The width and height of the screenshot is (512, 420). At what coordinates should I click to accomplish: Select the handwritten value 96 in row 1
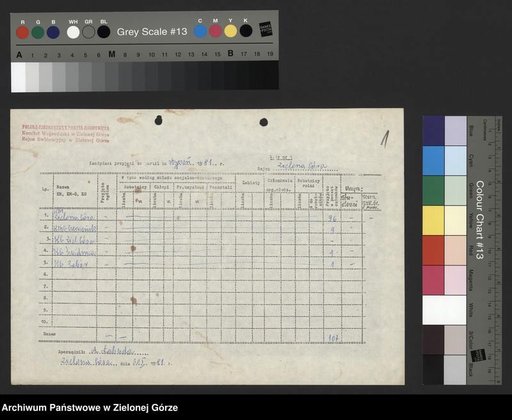tap(332, 218)
